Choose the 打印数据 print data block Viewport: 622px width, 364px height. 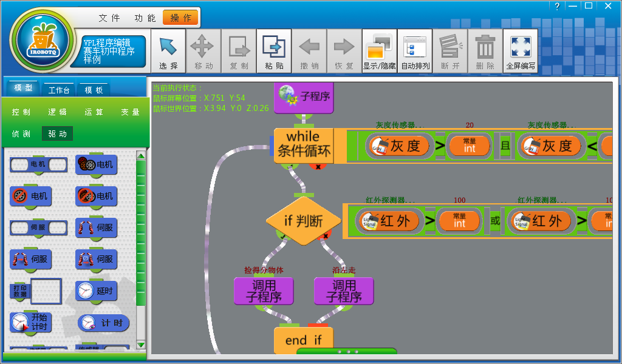pyautogui.click(x=36, y=292)
